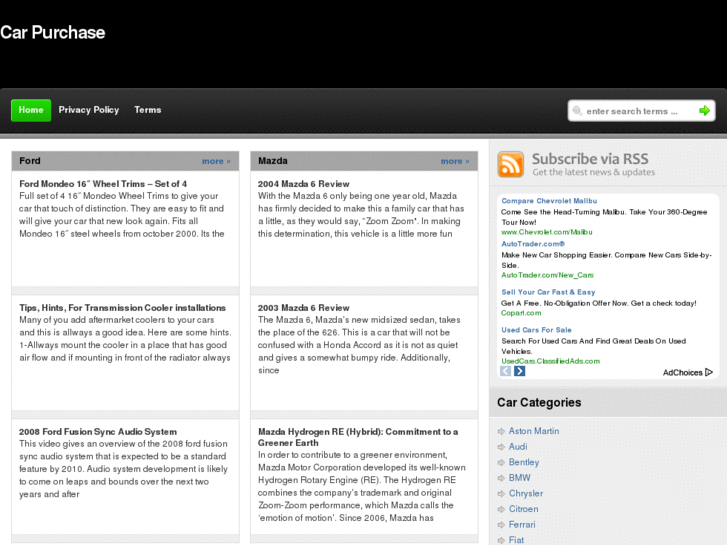
Task: Open Sell Your Car Fast & Easy ad
Action: tap(548, 292)
